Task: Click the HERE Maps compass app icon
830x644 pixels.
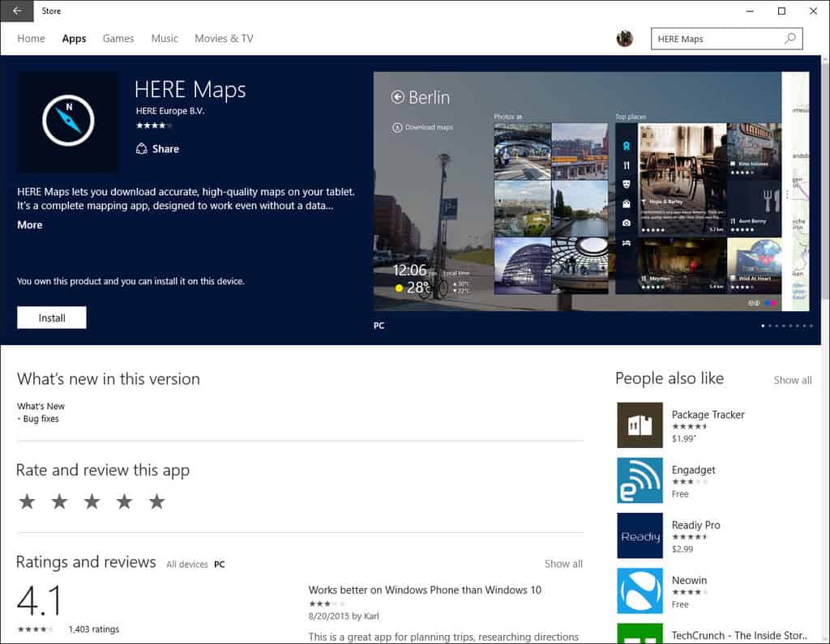Action: 68,122
